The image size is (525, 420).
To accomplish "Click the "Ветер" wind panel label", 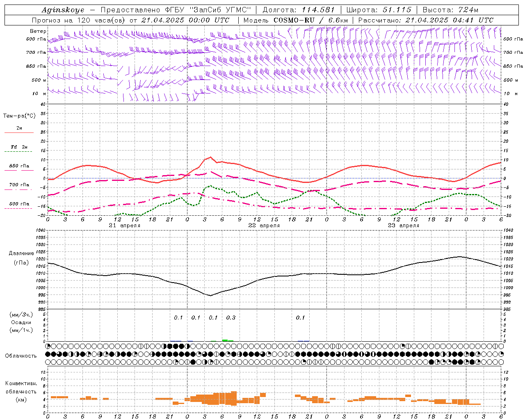I will [x=38, y=31].
